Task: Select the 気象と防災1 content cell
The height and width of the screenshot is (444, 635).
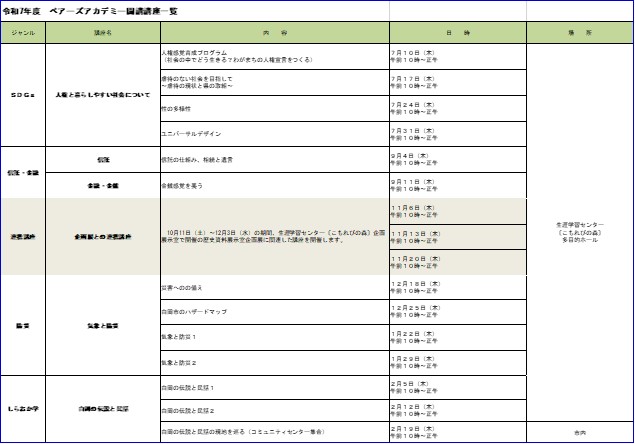Action: tap(275, 337)
